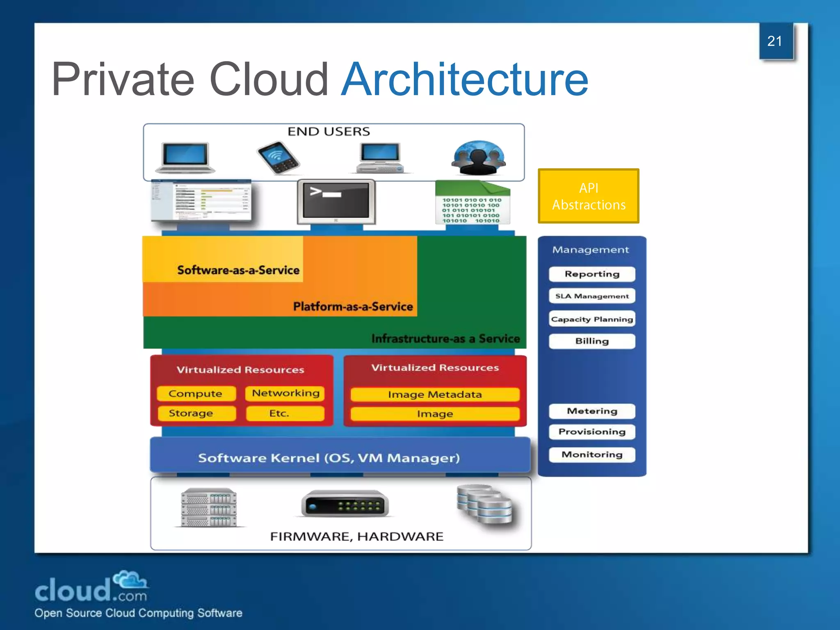Click the cloud.com logo

91,587
